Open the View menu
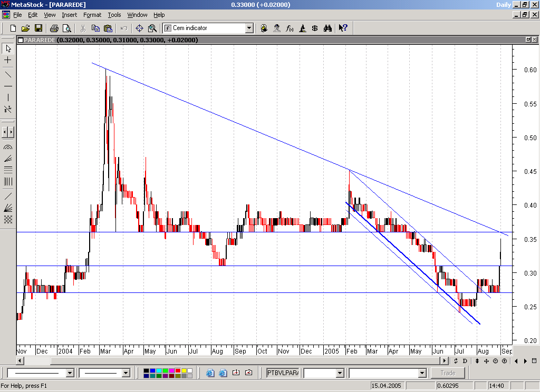The height and width of the screenshot is (392, 540). [x=50, y=15]
